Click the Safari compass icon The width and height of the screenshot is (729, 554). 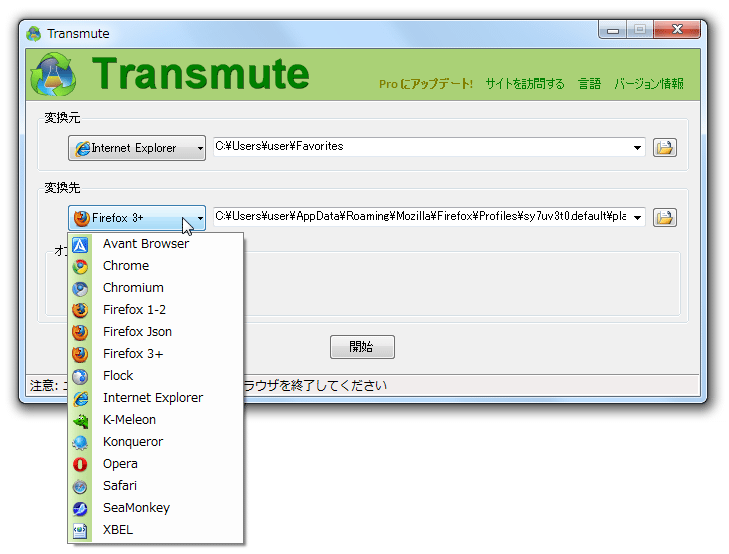coord(80,486)
